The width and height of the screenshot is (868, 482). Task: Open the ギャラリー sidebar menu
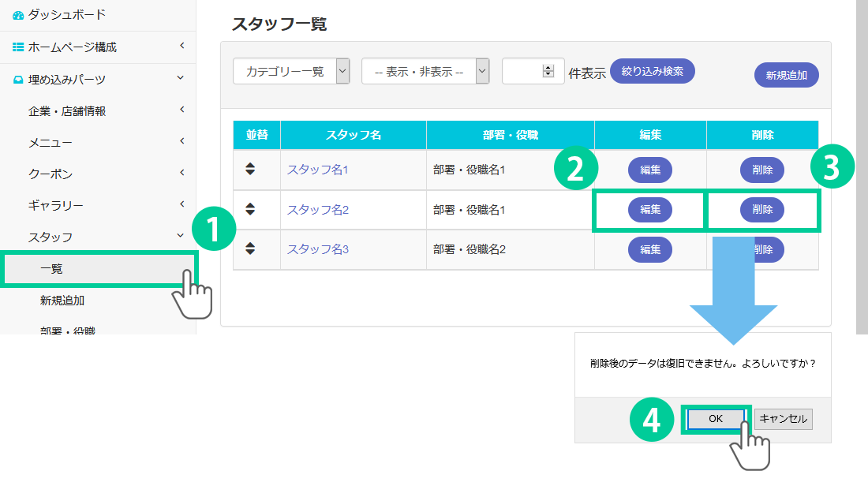pos(55,205)
